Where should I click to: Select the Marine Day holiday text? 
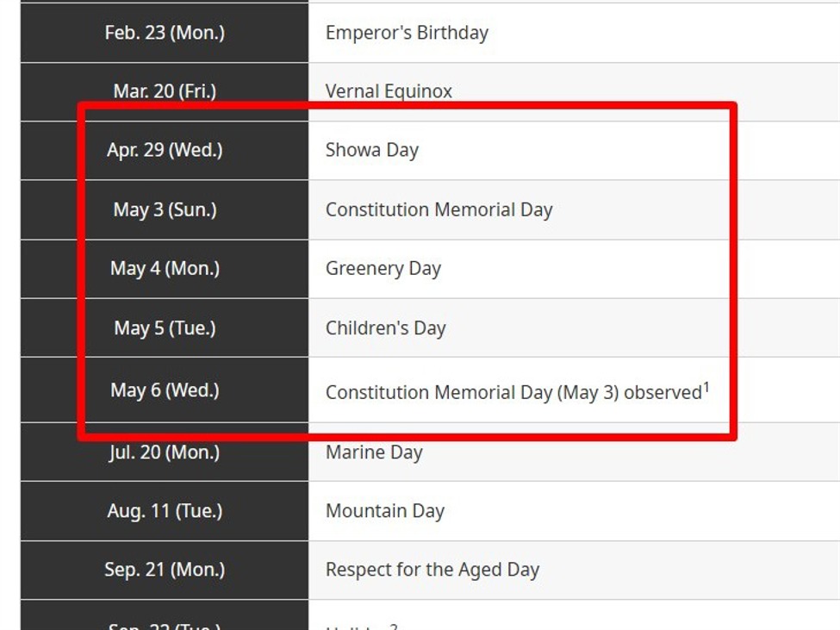coord(374,452)
